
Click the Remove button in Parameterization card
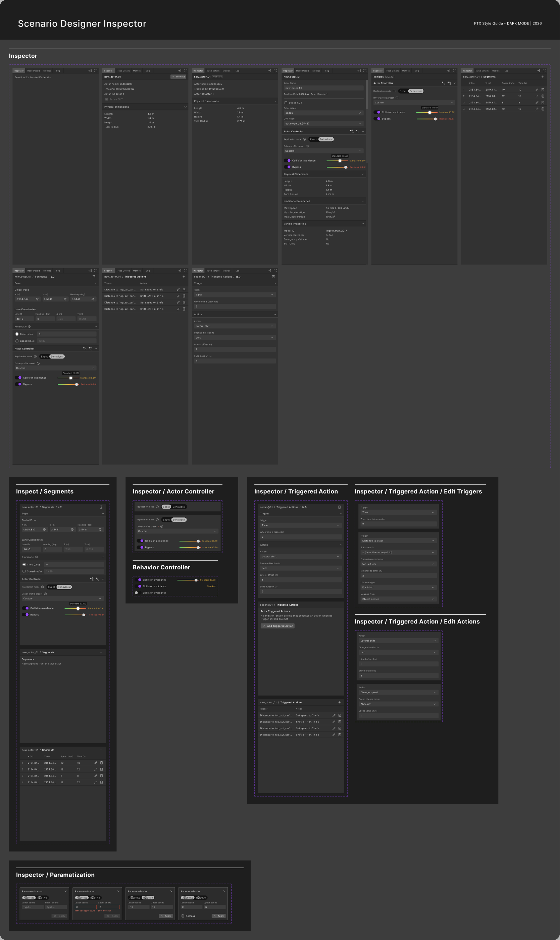[x=188, y=916]
